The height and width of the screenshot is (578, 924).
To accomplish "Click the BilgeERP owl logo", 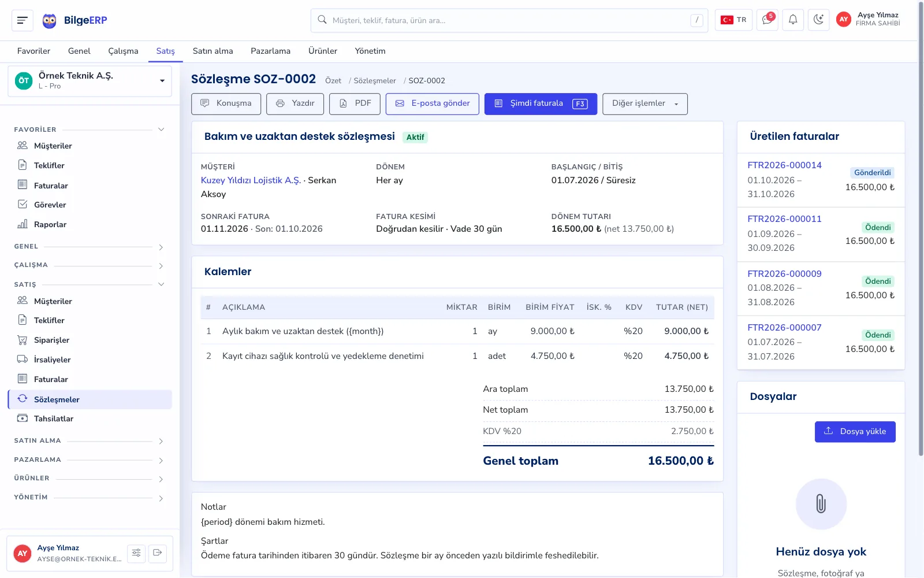I will pyautogui.click(x=50, y=21).
